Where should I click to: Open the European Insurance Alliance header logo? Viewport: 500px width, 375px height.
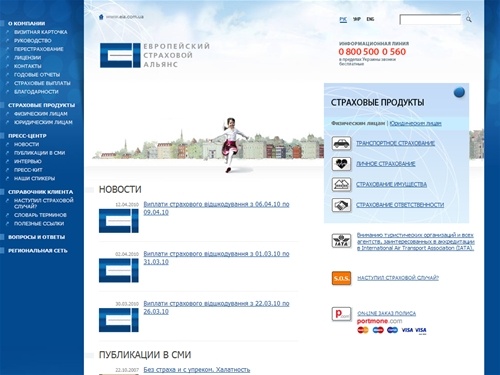[x=155, y=55]
